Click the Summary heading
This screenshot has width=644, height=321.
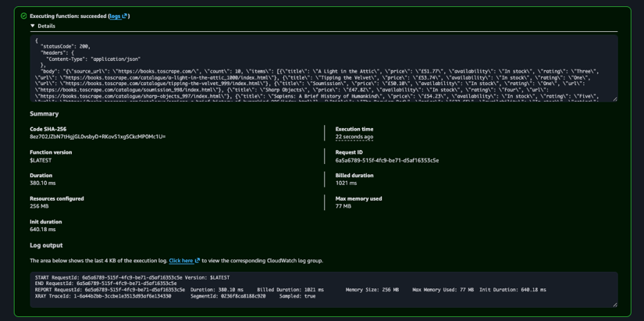(44, 114)
